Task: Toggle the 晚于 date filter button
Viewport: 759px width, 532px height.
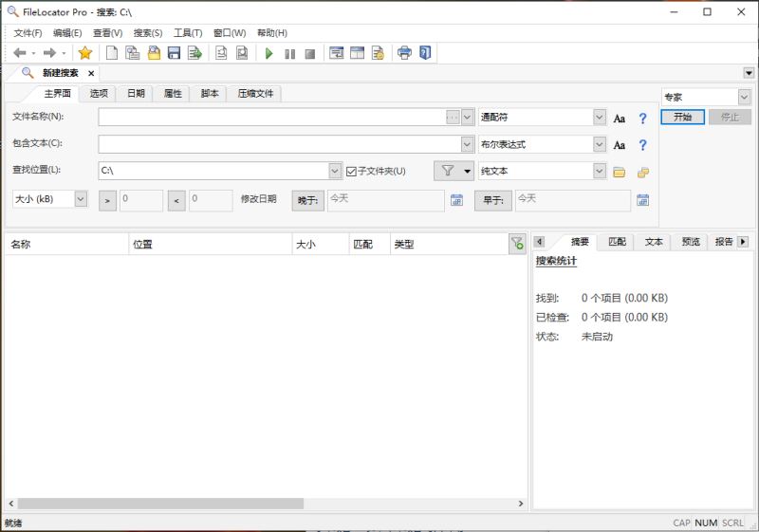Action: [x=307, y=200]
